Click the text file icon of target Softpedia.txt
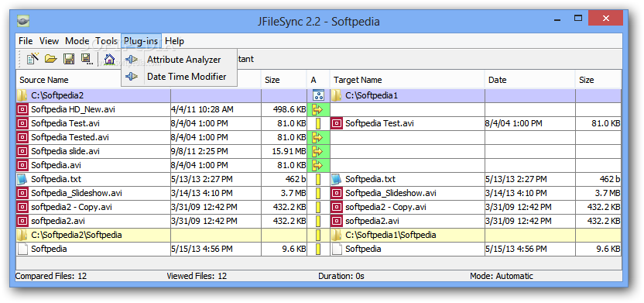Screen dimensions: 644x303 (x=337, y=179)
